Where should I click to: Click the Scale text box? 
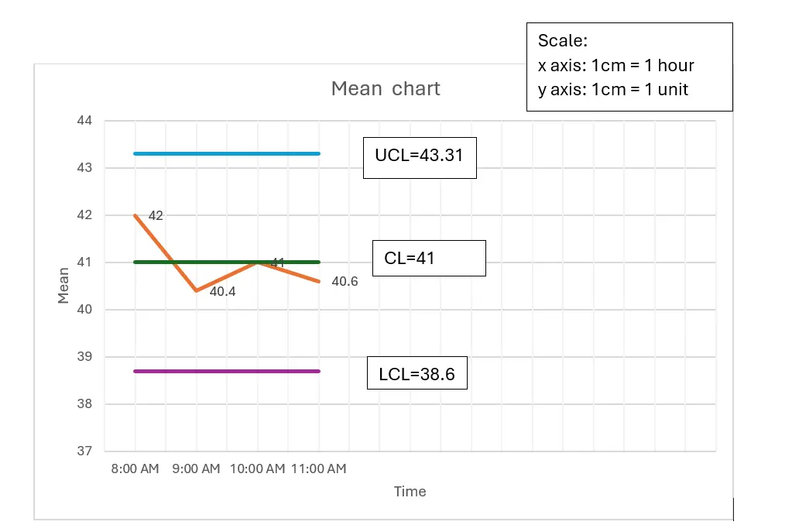click(x=629, y=67)
